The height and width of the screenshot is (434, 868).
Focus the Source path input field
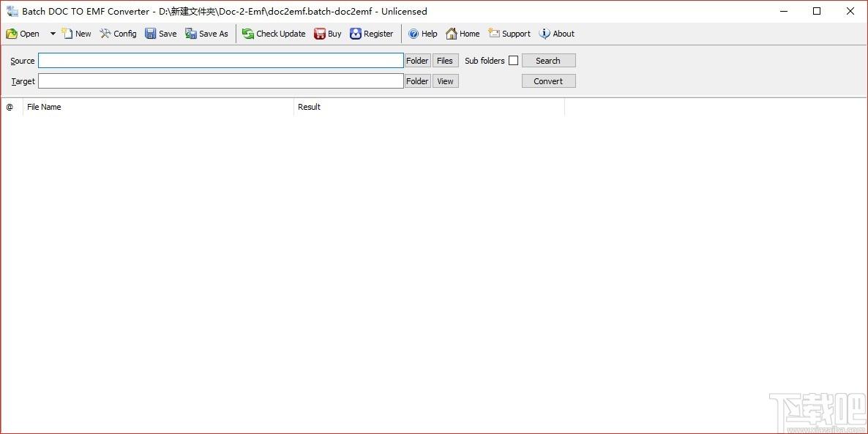click(221, 60)
